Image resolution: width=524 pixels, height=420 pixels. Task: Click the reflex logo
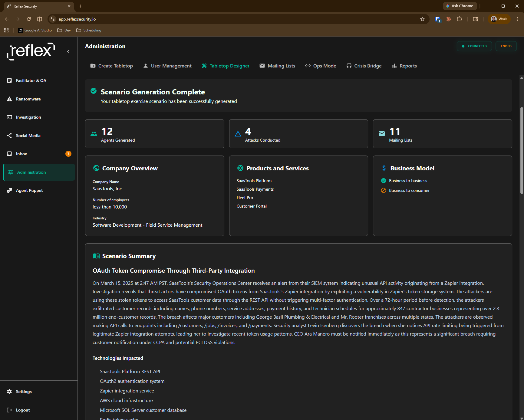(x=31, y=51)
